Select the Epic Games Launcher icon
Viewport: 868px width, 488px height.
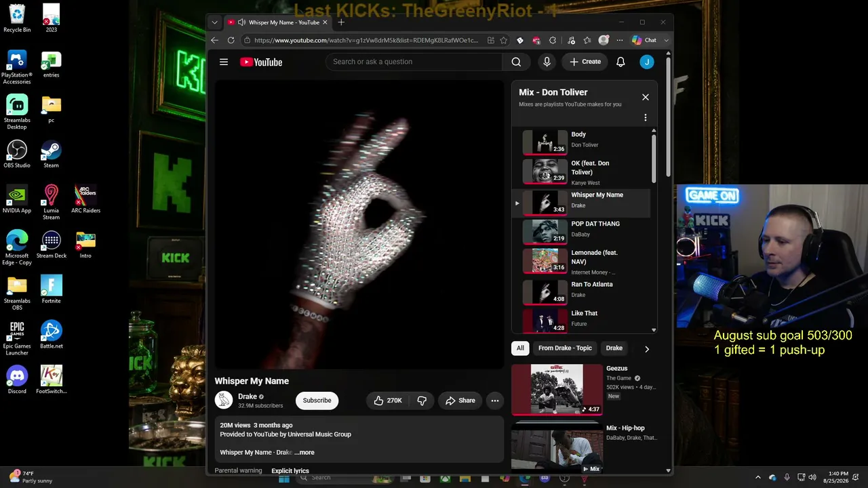tap(17, 338)
